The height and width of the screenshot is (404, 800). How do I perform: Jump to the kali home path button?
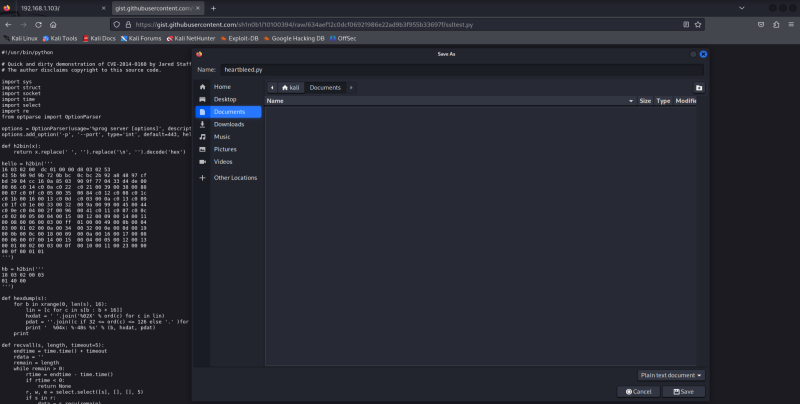(x=291, y=87)
